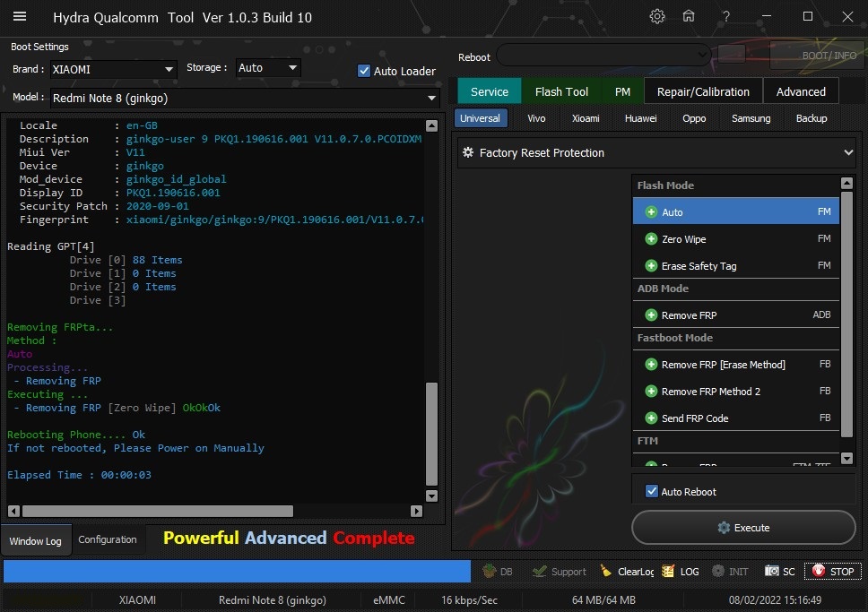Click the log scroll-up arrow
Viewport: 868px width, 612px height.
(x=432, y=125)
